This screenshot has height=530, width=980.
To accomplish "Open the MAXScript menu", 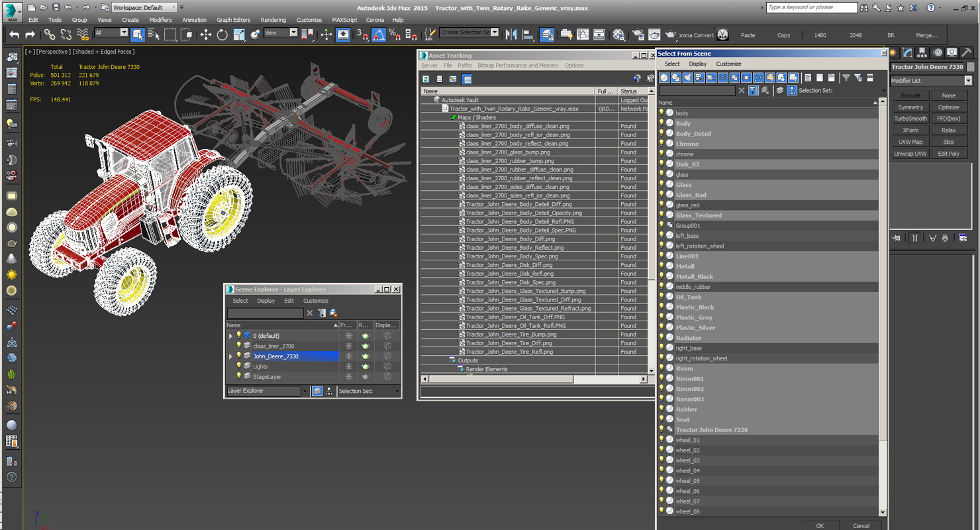I will pos(344,20).
